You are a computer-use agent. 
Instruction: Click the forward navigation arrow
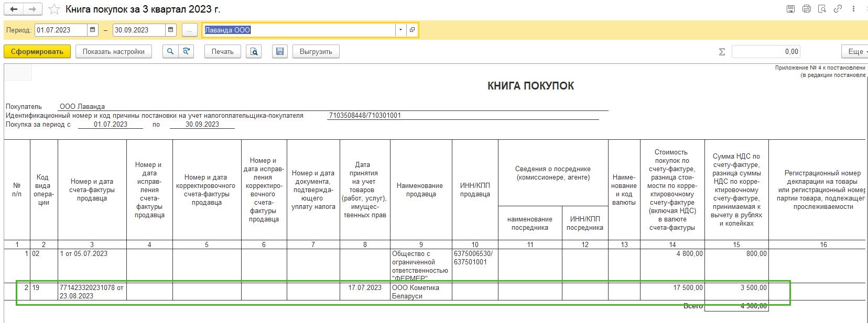pos(32,9)
